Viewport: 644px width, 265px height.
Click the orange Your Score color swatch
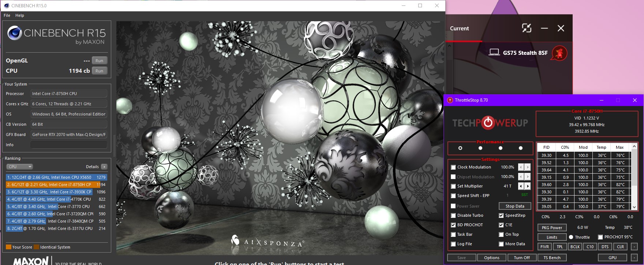(9, 247)
